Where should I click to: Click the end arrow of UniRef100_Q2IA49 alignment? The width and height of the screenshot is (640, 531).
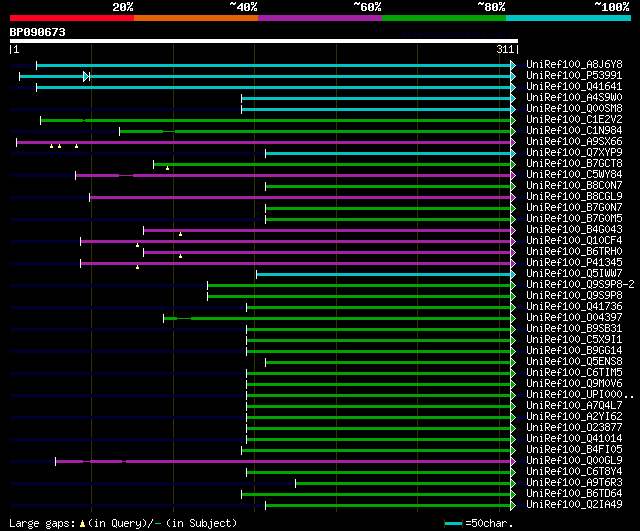[x=513, y=505]
